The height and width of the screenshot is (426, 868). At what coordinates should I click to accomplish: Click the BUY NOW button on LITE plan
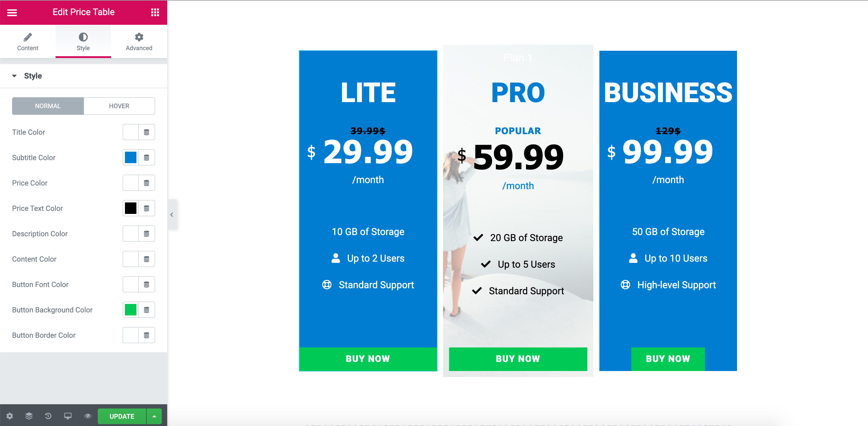click(x=368, y=358)
